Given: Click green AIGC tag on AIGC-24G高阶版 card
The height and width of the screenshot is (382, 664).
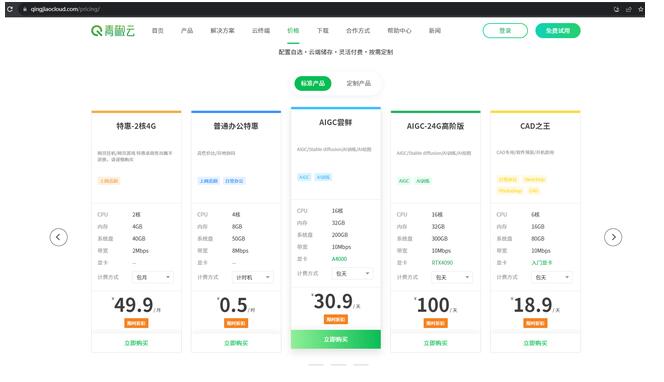Looking at the screenshot, I should click(x=404, y=181).
